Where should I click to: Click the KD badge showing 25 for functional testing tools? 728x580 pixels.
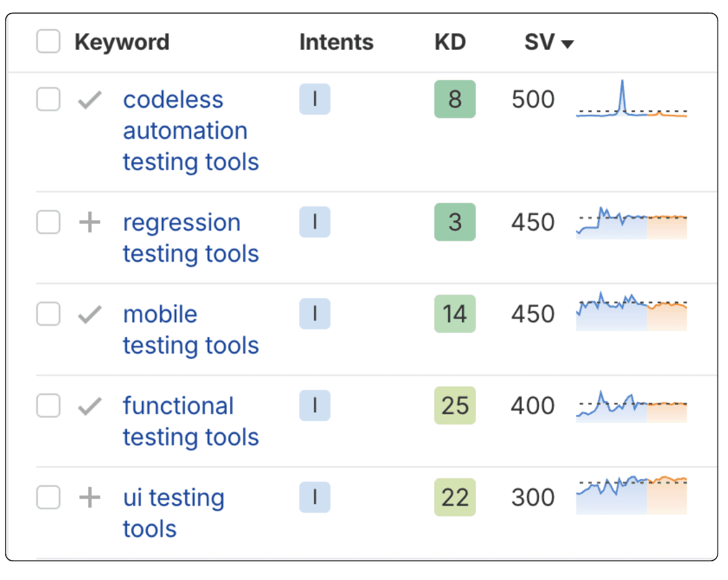coord(454,406)
